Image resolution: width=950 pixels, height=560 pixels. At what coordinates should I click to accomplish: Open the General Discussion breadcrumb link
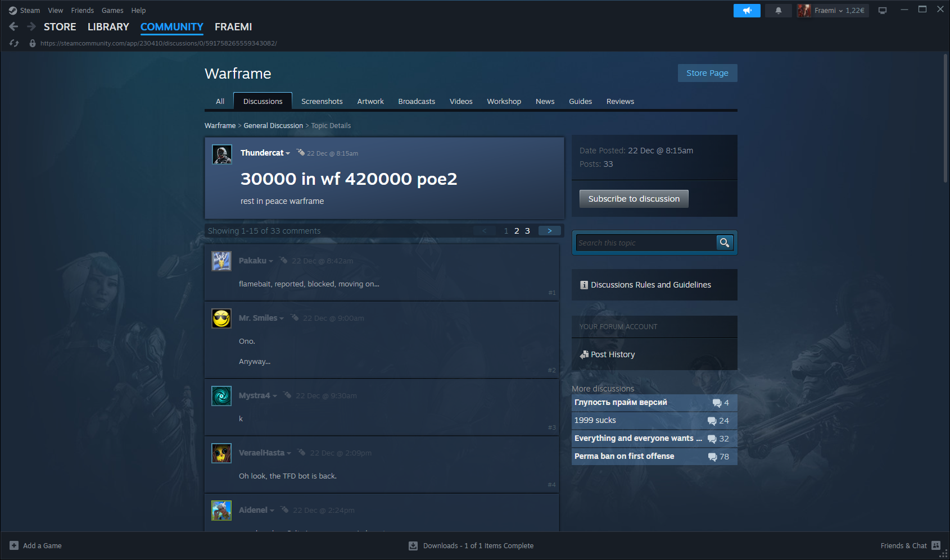pos(273,126)
